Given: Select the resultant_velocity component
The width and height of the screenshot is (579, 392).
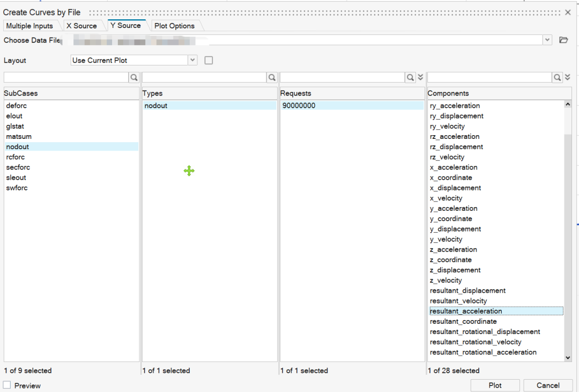Looking at the screenshot, I should click(496, 301).
